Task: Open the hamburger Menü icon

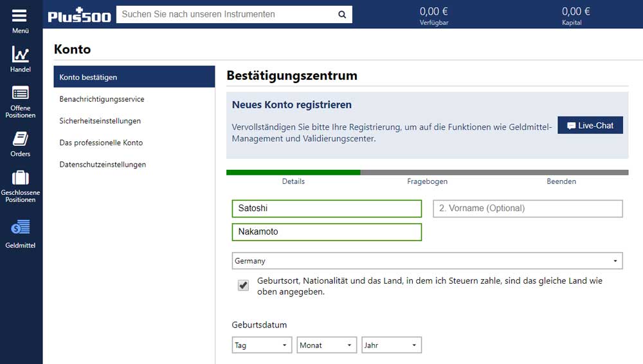Action: coord(19,15)
